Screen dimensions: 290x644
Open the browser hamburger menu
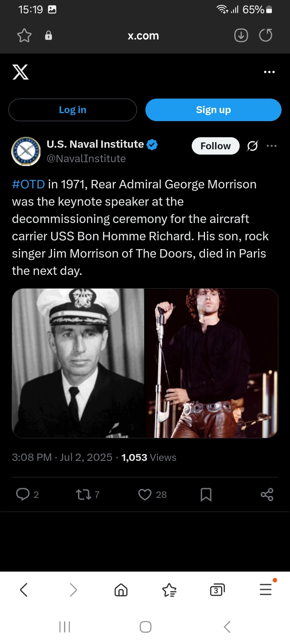(266, 589)
